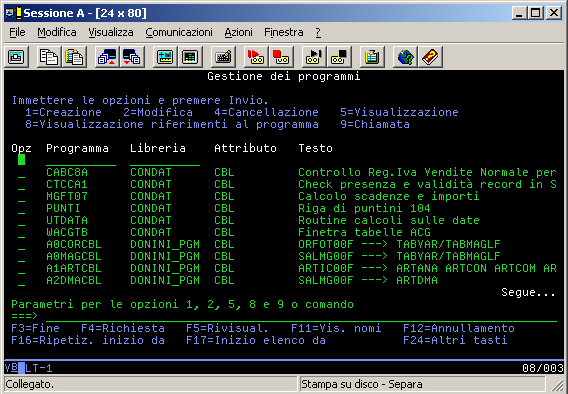
Task: Select program name UTDATA
Action: click(67, 220)
